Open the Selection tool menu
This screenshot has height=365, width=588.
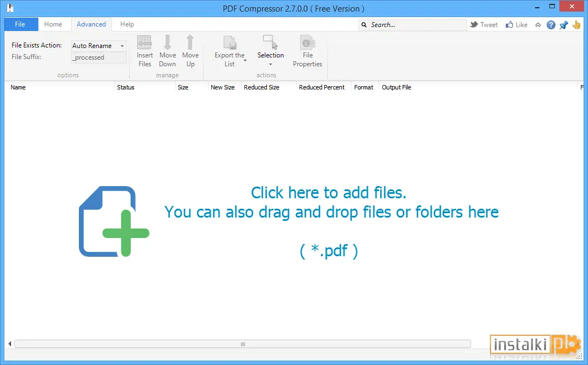[270, 51]
